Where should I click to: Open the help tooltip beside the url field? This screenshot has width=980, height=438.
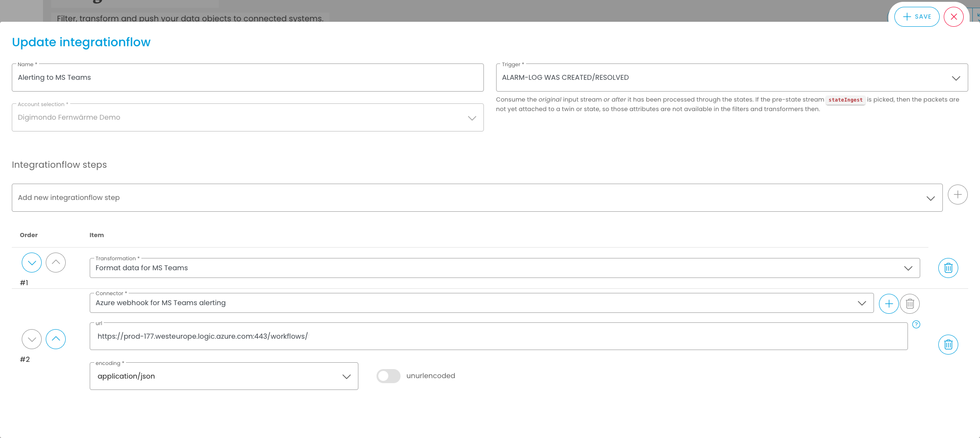pyautogui.click(x=917, y=325)
